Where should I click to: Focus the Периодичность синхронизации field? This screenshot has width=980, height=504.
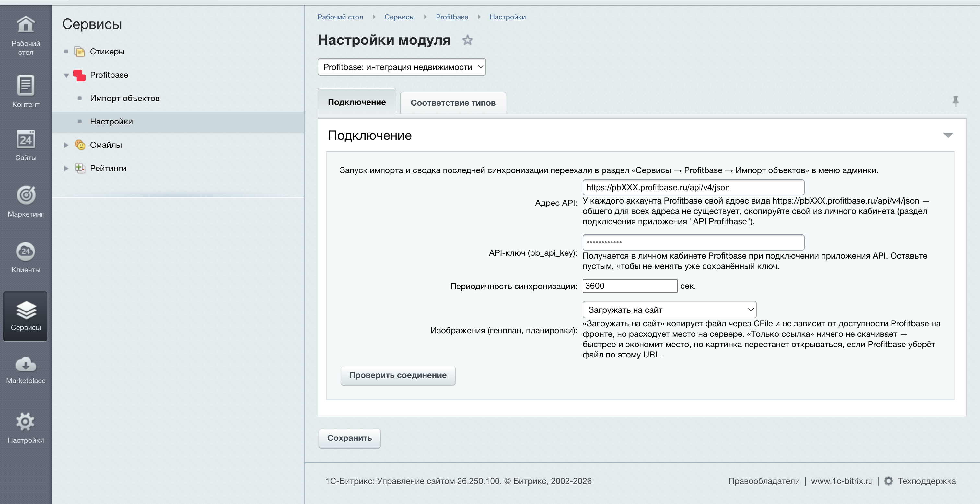pyautogui.click(x=630, y=286)
